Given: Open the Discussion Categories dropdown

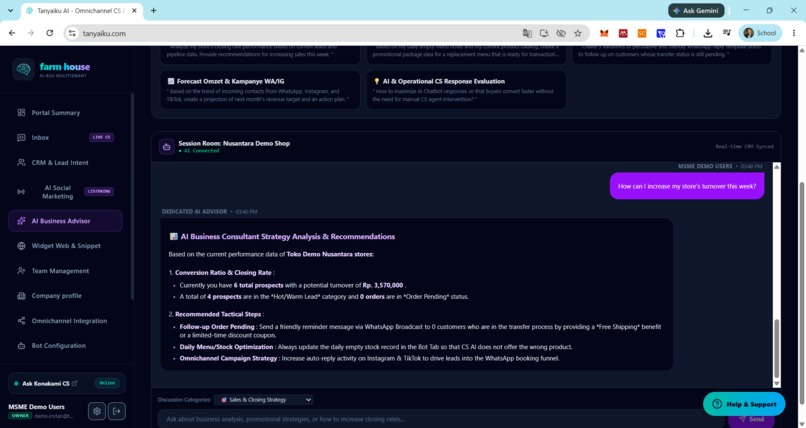Looking at the screenshot, I should (x=264, y=400).
